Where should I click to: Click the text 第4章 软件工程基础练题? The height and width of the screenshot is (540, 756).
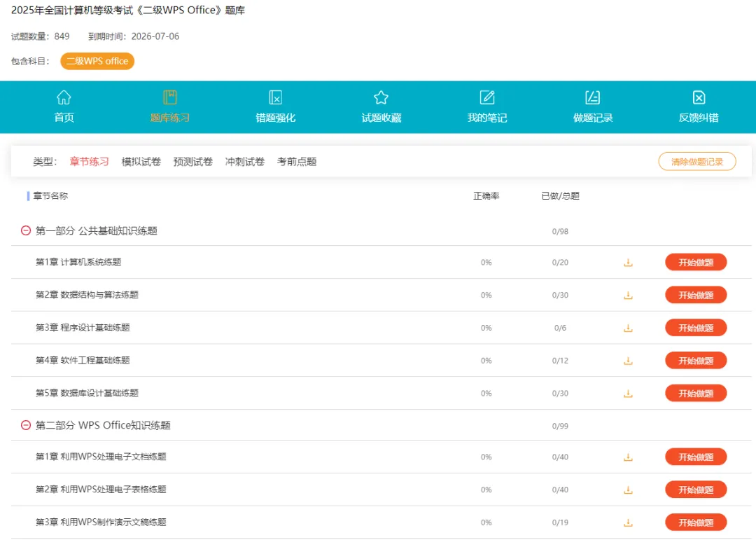coord(83,361)
